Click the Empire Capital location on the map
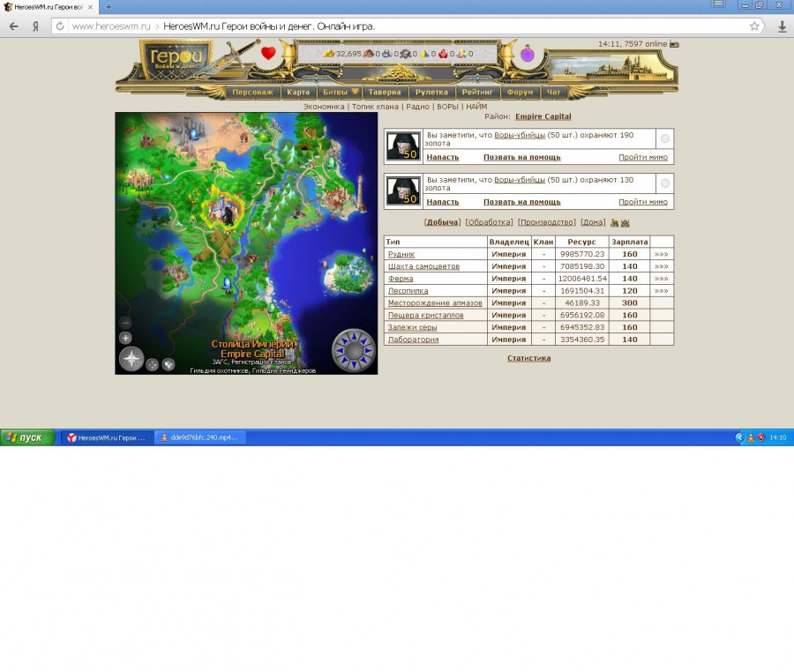 (x=223, y=212)
